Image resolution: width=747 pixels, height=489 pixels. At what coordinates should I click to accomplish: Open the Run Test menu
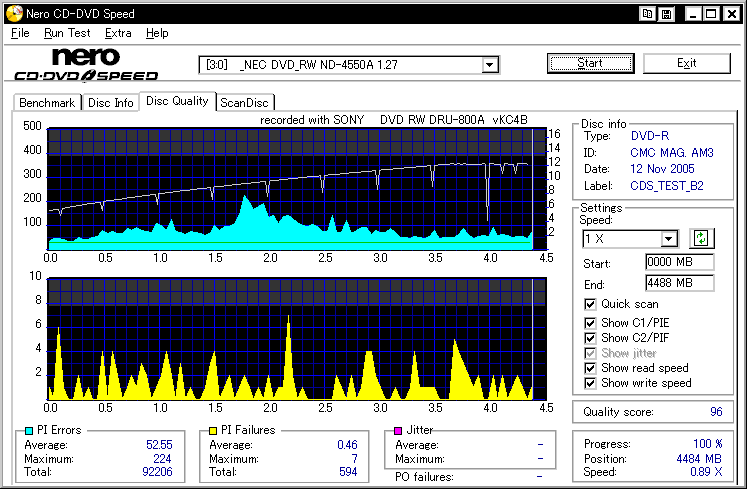point(67,33)
